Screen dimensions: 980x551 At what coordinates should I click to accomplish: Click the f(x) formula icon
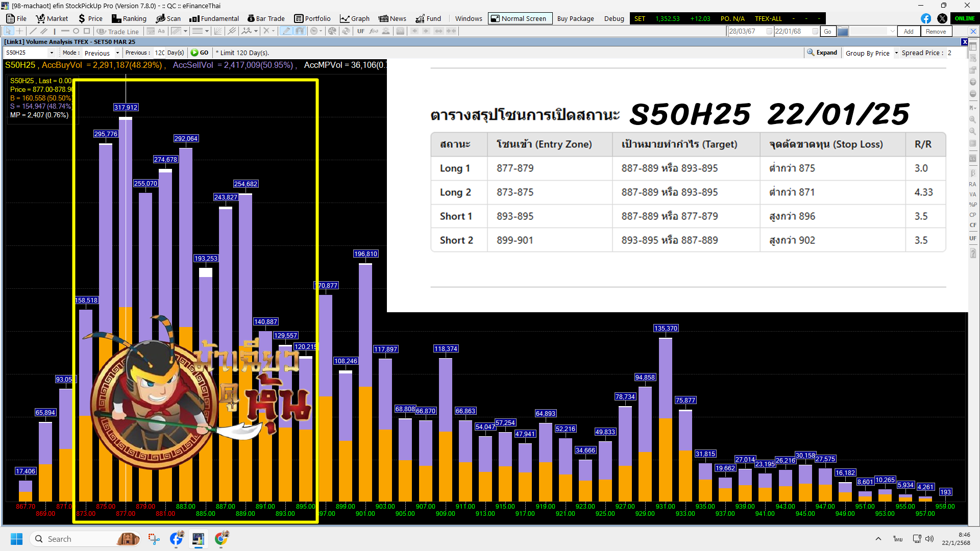(x=374, y=31)
